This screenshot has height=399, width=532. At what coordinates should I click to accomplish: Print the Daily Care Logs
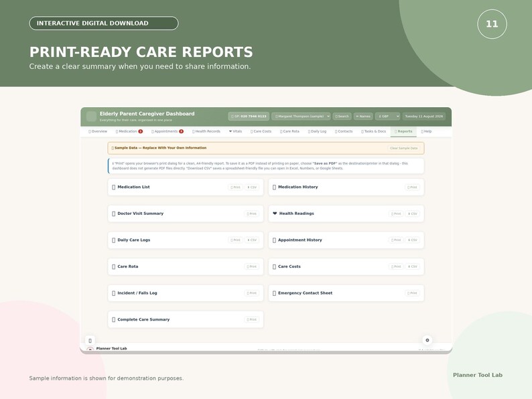[x=235, y=240]
